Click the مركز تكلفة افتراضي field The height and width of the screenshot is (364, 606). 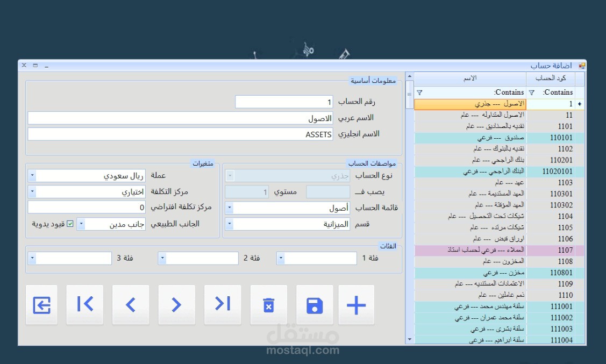[87, 207]
